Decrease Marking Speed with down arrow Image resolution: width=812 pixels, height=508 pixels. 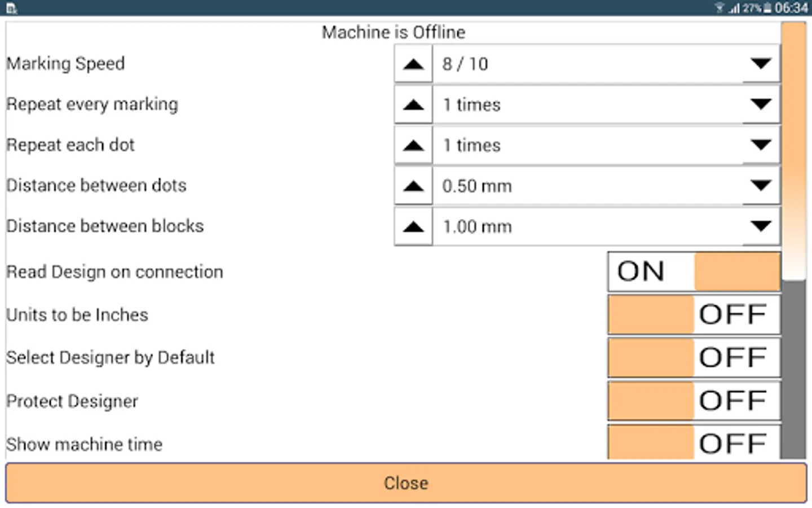pos(761,64)
